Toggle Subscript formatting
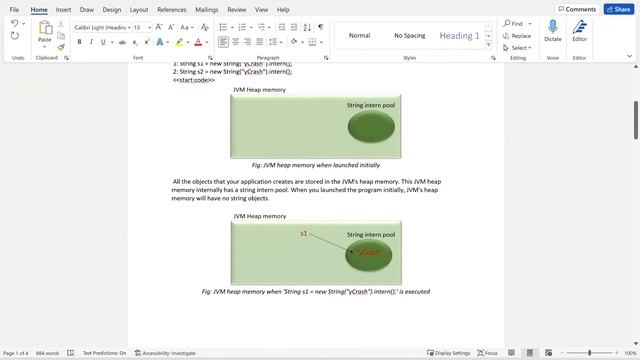The height and width of the screenshot is (360, 640). (135, 42)
